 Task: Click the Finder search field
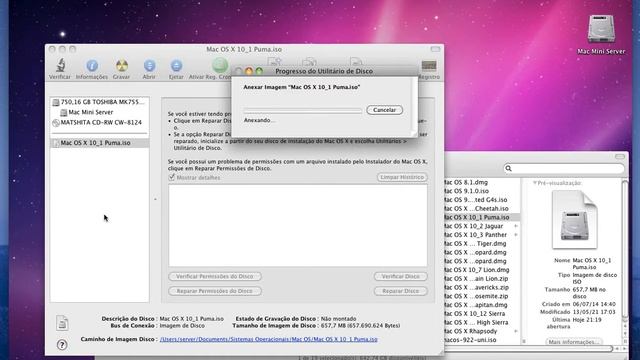click(x=564, y=168)
